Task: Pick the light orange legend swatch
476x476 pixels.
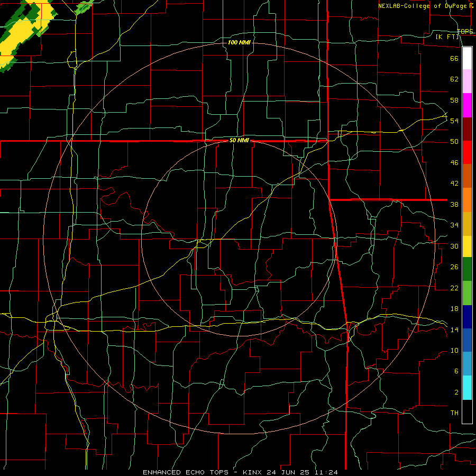Action: click(467, 200)
